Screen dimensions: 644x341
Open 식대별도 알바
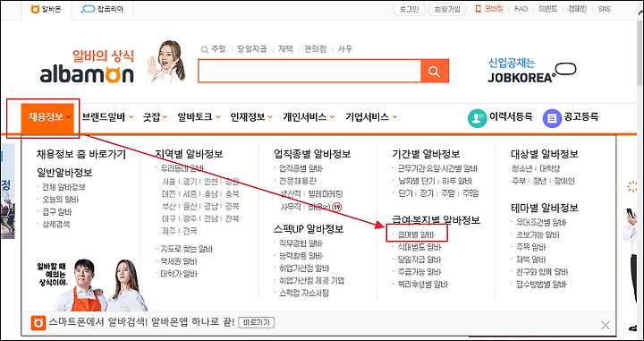419,247
